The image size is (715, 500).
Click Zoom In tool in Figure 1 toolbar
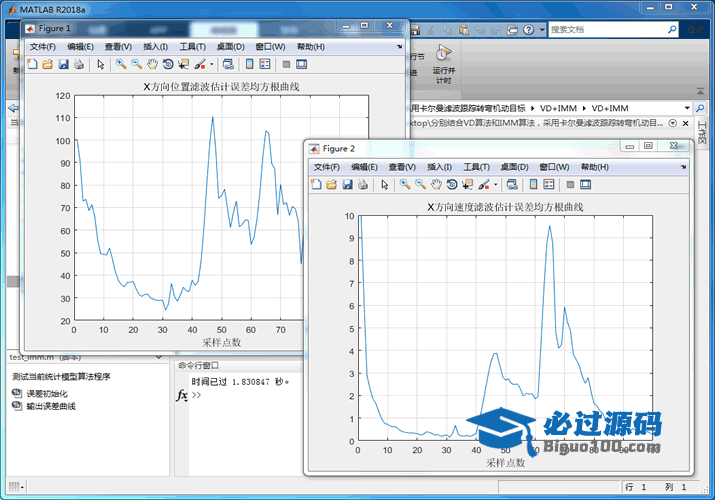(x=120, y=64)
